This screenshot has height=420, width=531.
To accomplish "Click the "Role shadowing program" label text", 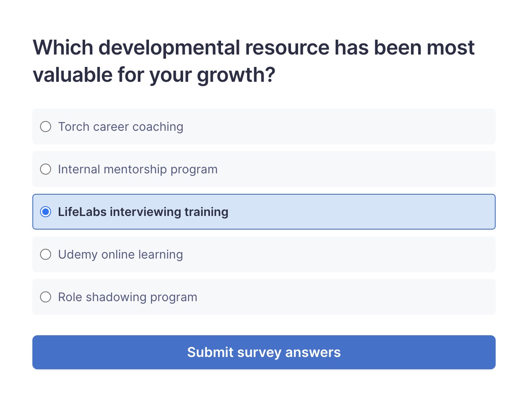I will (x=128, y=297).
